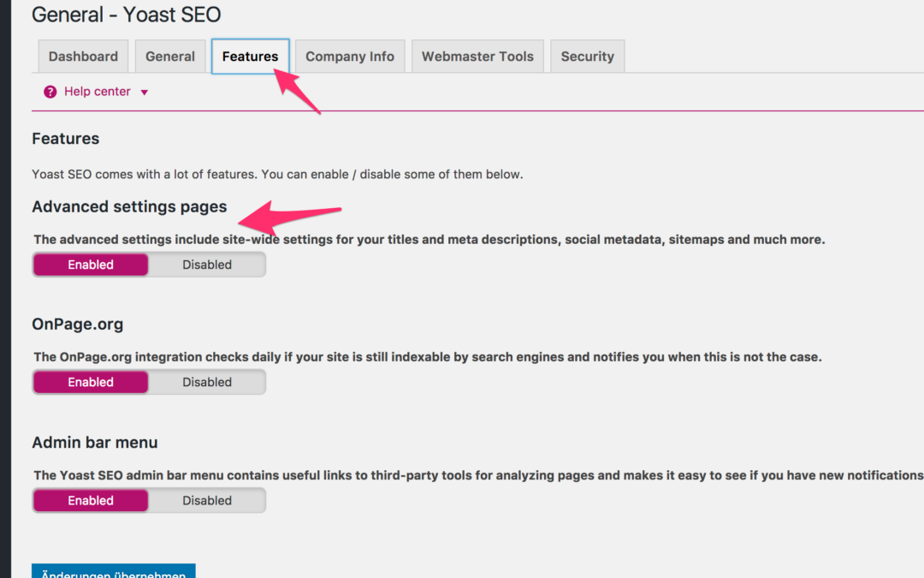Disable the Admin bar menu
This screenshot has width=924, height=578.
(207, 501)
